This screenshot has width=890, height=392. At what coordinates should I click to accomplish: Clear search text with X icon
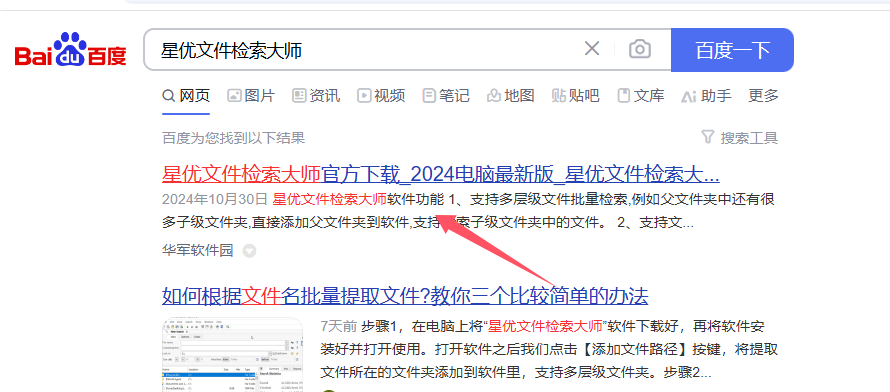point(592,49)
